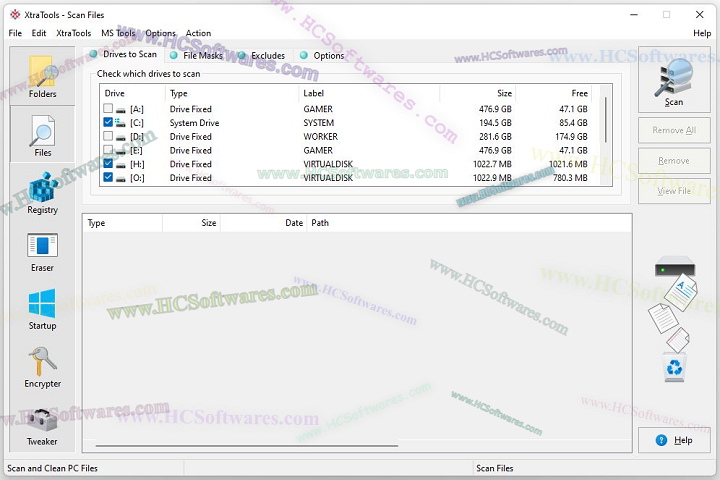
Task: Open the Tweaker tool
Action: point(42,426)
